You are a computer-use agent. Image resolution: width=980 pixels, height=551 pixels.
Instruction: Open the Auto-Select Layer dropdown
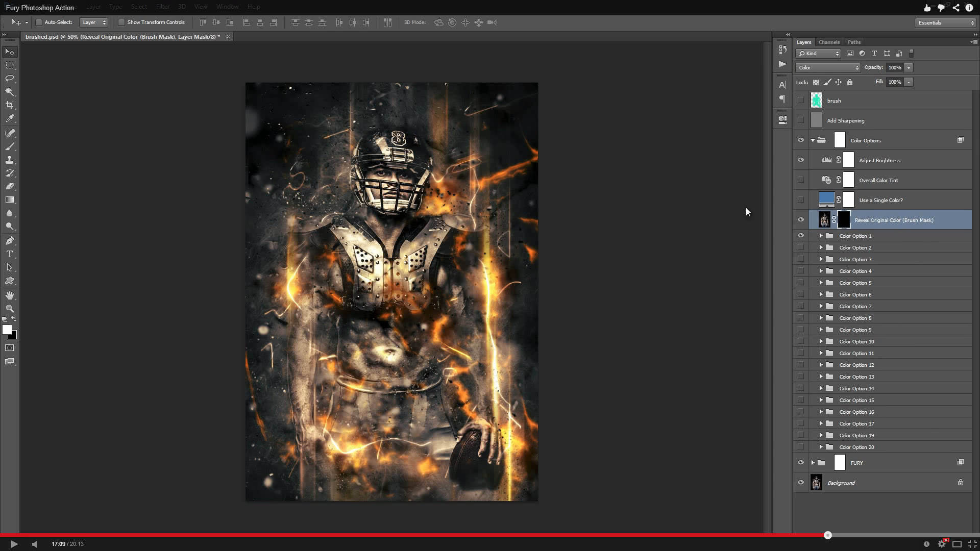click(x=94, y=22)
